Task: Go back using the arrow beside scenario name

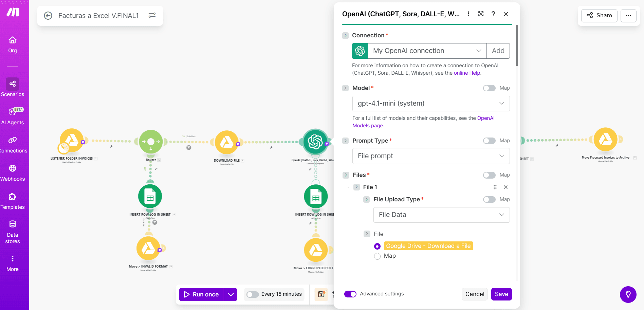Action: coord(48,16)
